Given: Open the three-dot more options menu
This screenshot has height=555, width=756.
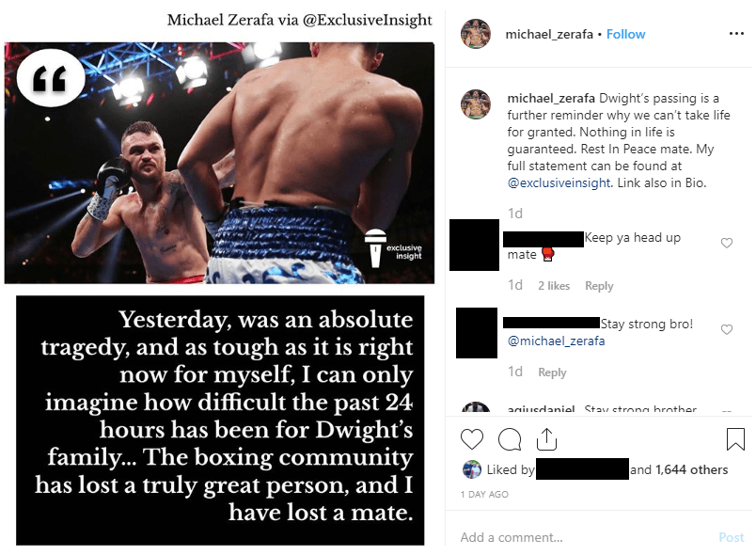Looking at the screenshot, I should coord(736,33).
